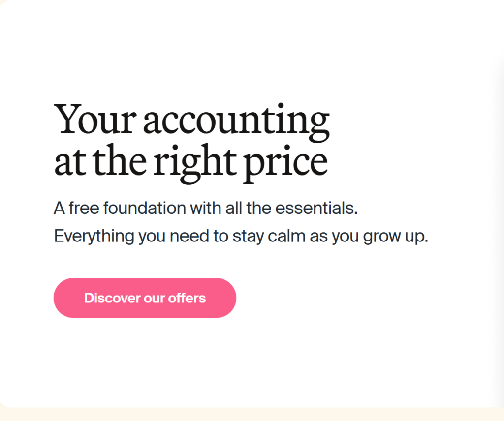The height and width of the screenshot is (421, 504).
Task: Click the beige background strip below the card
Action: click(x=252, y=415)
